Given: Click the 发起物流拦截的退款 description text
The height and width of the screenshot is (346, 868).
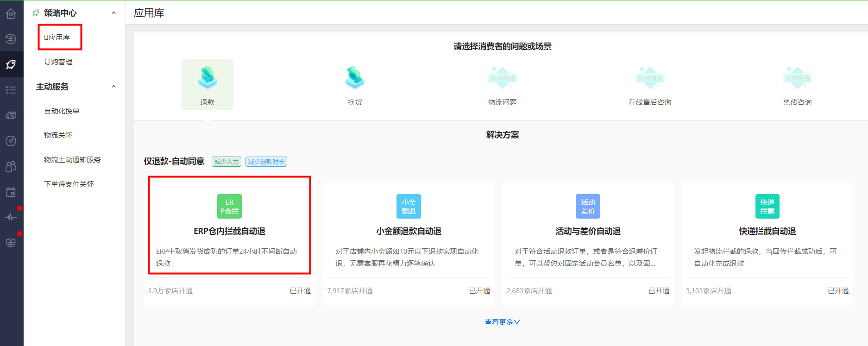Looking at the screenshot, I should tap(765, 257).
